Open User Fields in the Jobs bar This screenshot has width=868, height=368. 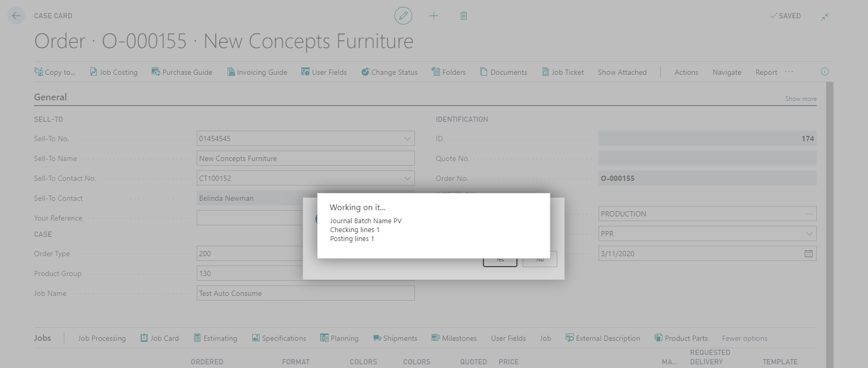tap(509, 338)
